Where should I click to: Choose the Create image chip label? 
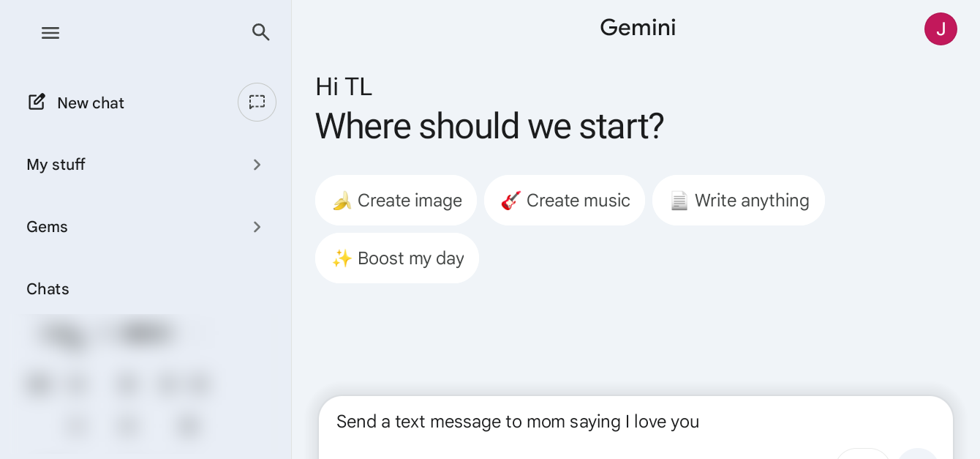[x=410, y=201]
